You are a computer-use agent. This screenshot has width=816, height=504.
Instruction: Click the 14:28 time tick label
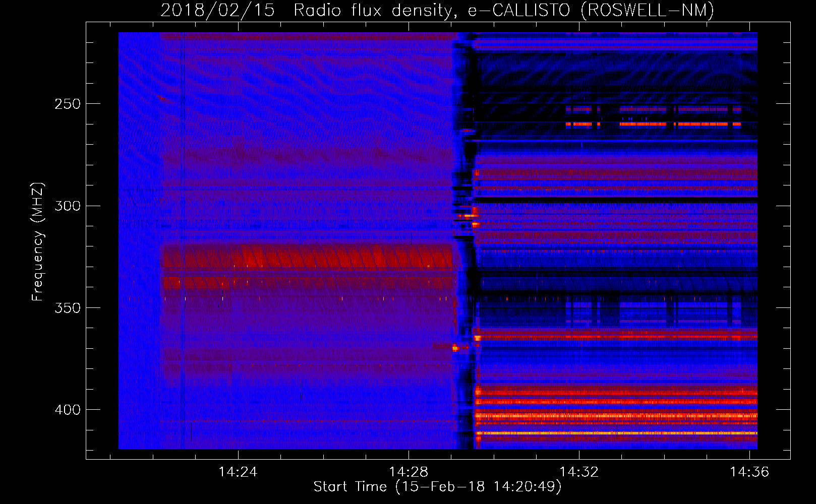pyautogui.click(x=409, y=472)
